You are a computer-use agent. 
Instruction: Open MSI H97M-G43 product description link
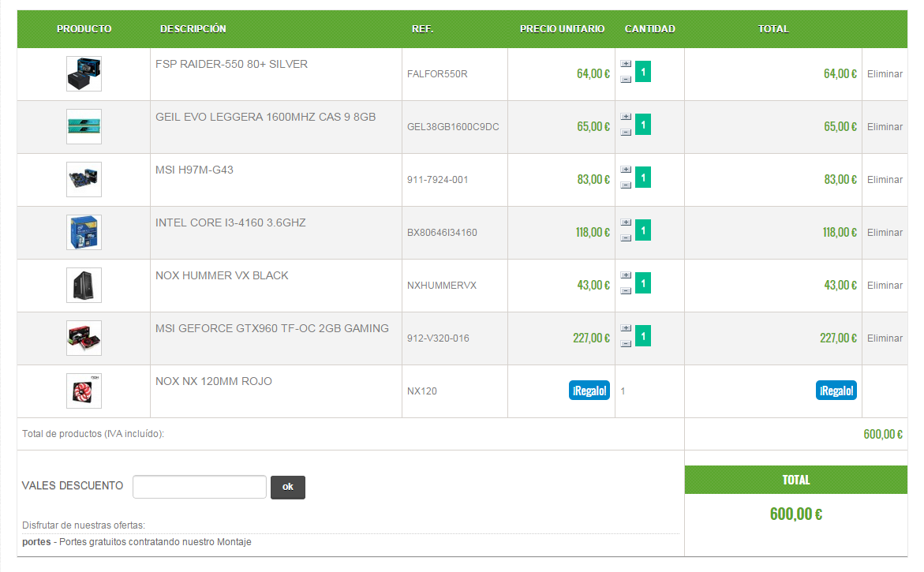[194, 170]
